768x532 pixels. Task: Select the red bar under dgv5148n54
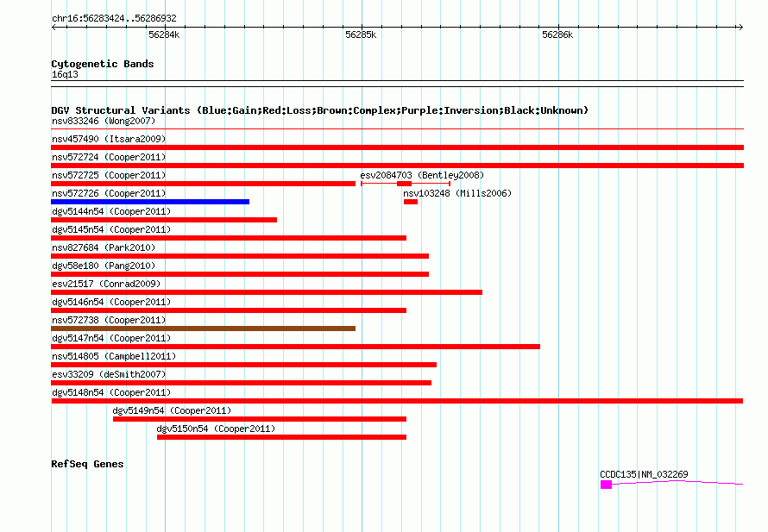coord(397,401)
